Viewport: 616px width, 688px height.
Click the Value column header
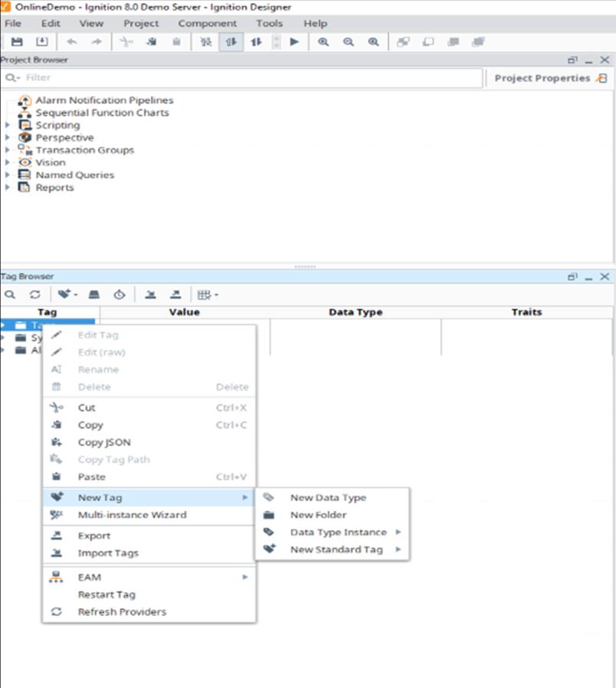[x=185, y=312]
